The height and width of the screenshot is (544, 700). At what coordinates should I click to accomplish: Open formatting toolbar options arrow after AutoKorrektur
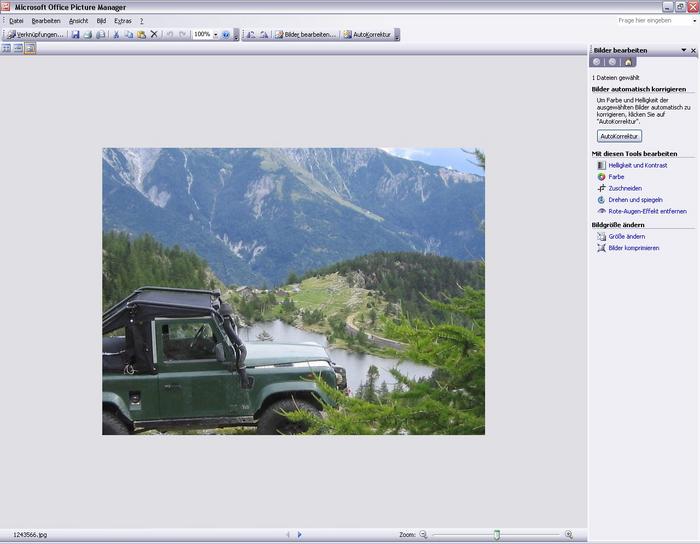point(397,35)
